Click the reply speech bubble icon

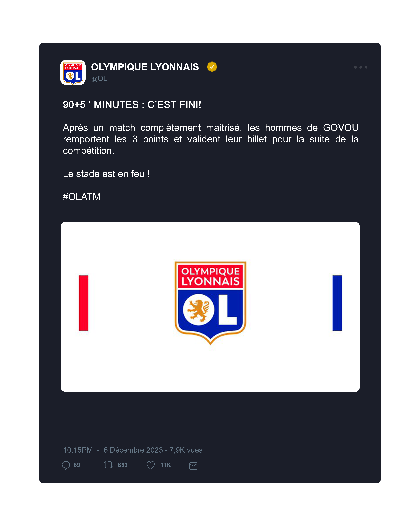coord(66,465)
